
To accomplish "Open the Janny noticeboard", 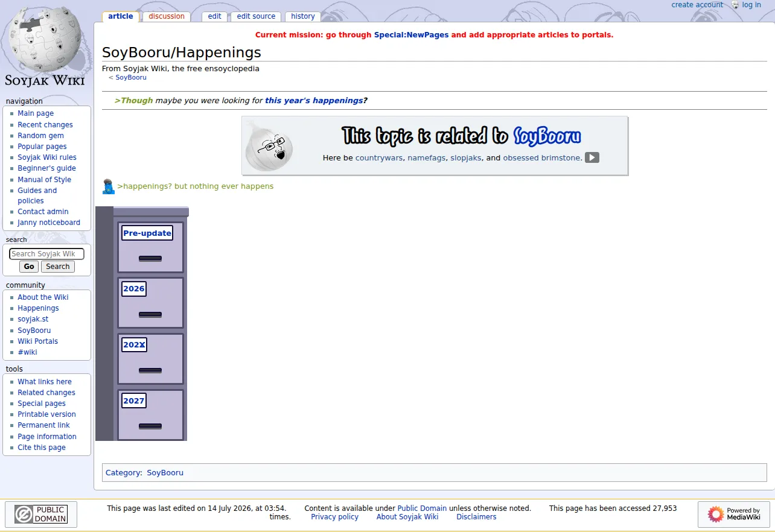I will coord(49,223).
